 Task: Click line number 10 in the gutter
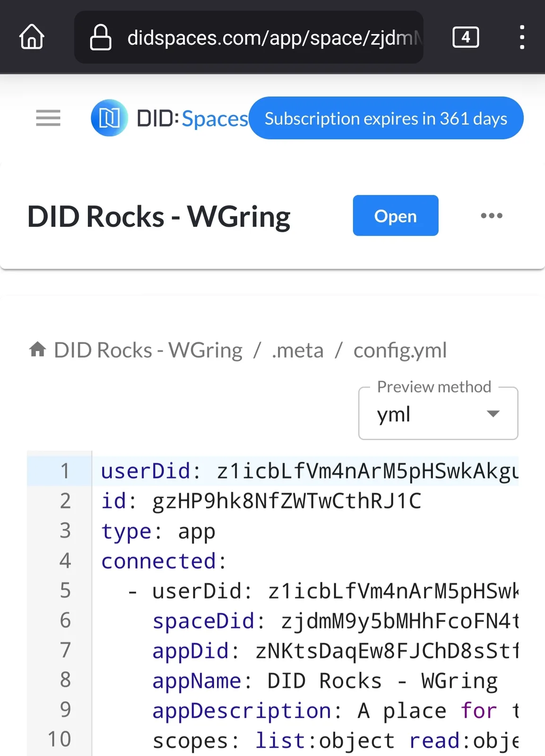pyautogui.click(x=59, y=739)
